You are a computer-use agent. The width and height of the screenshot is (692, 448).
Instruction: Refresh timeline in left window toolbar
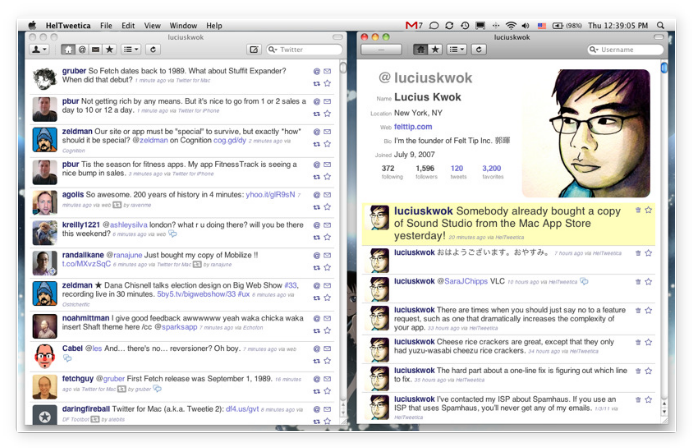(x=153, y=49)
